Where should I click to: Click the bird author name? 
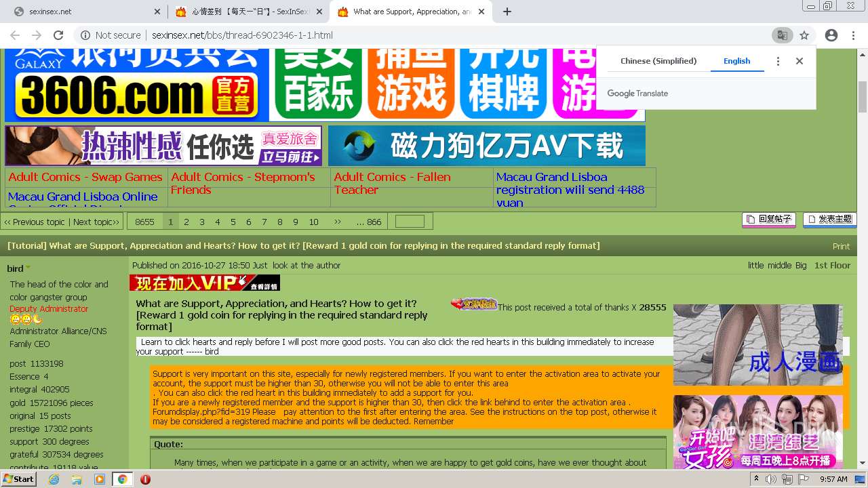[x=15, y=268]
